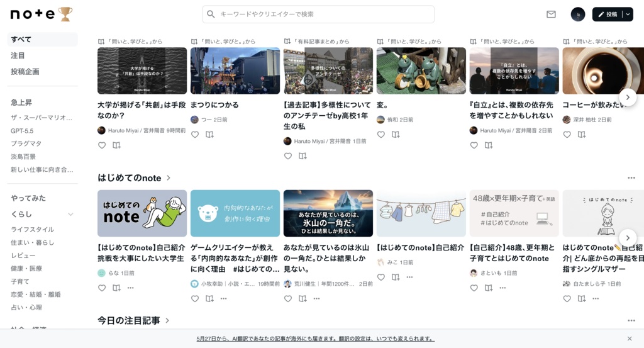Close the AI翻訳 announcement banner
This screenshot has width=644, height=348.
click(630, 339)
